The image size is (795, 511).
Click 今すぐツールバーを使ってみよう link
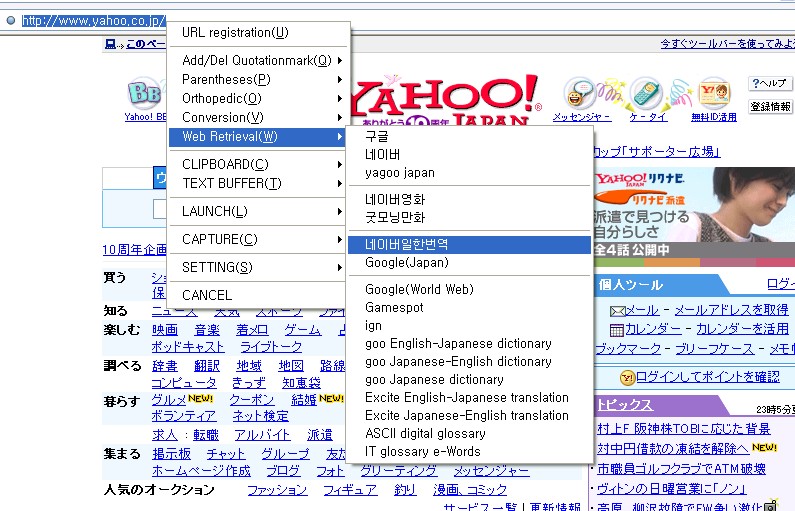727,44
